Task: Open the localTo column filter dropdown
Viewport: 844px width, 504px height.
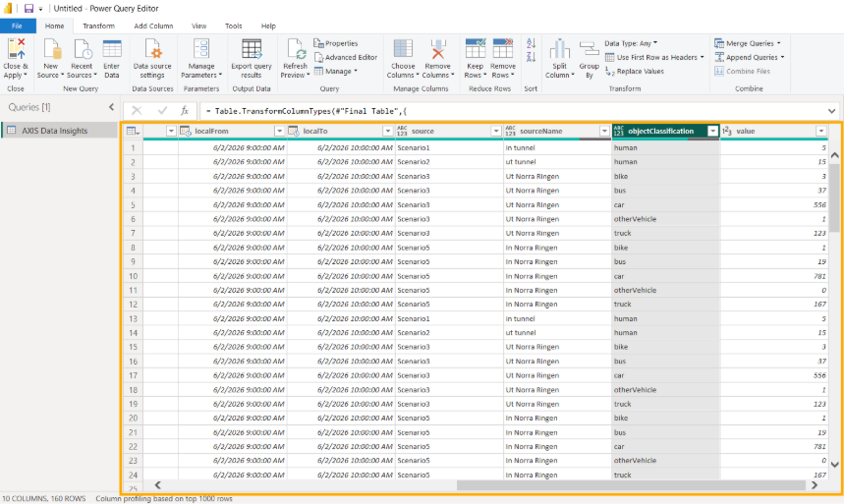Action: click(x=387, y=131)
